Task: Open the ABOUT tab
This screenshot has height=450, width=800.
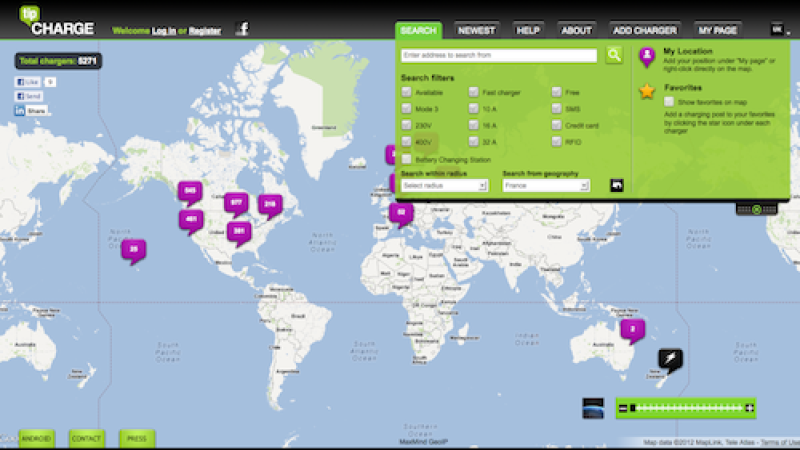Action: pos(577,30)
